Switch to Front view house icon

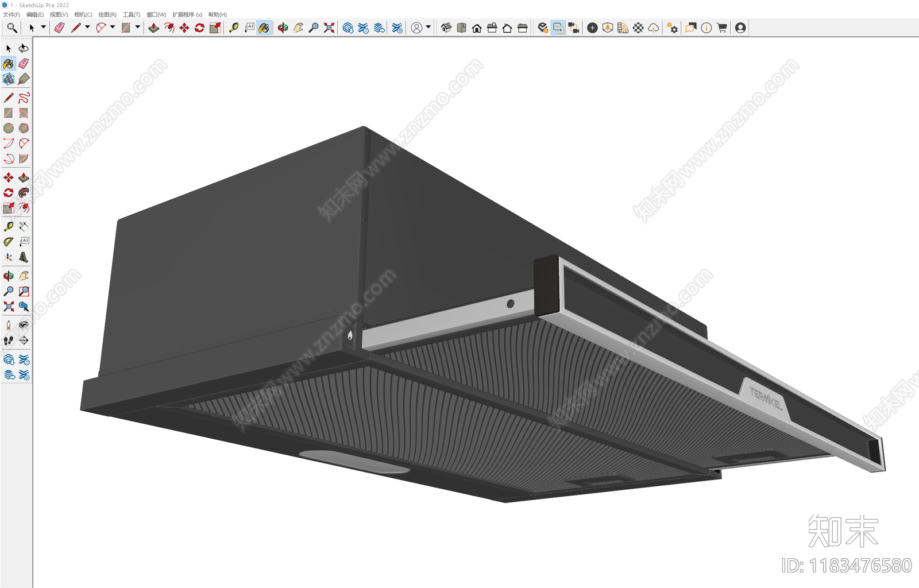tap(477, 28)
